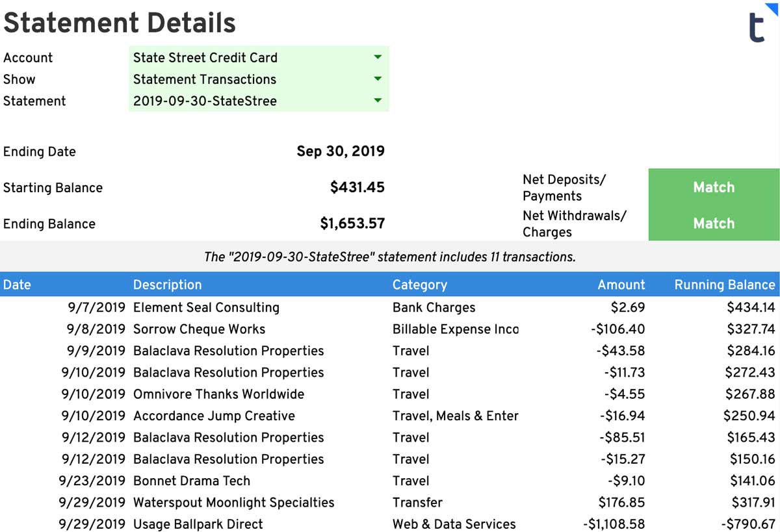780x532 pixels.
Task: Click the Amount column header
Action: coord(621,285)
